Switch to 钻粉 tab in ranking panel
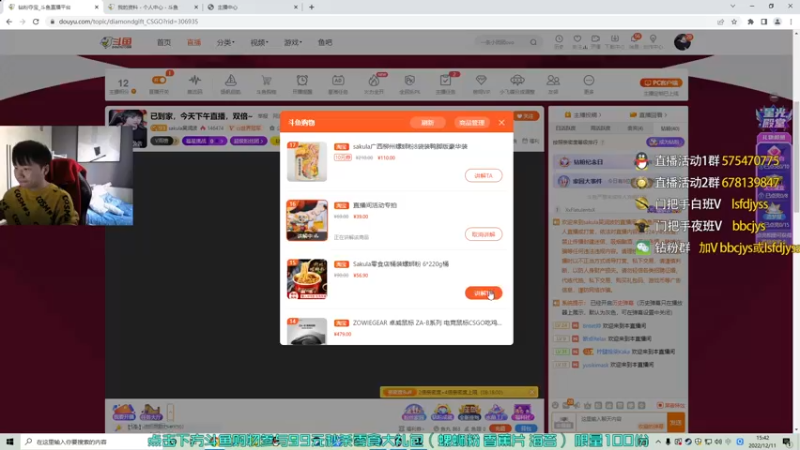 (x=669, y=128)
